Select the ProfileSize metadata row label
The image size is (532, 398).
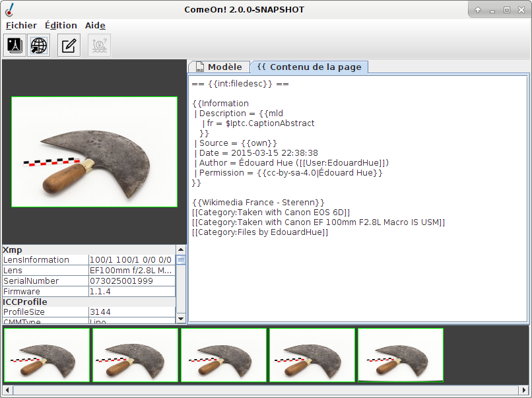46,312
